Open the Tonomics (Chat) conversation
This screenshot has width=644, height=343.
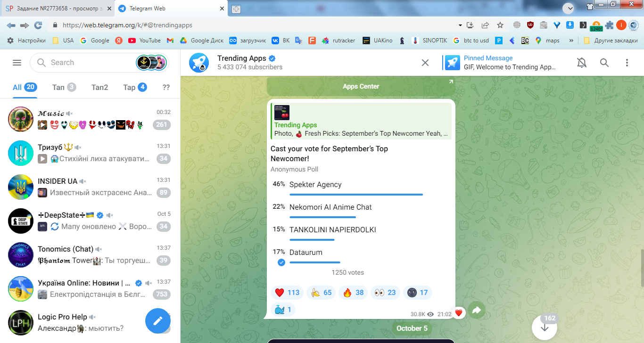[90, 254]
